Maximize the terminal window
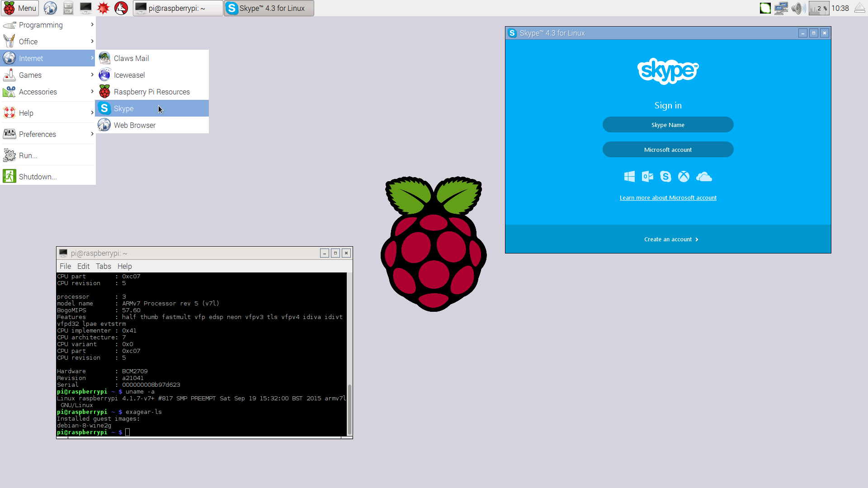 coord(335,253)
